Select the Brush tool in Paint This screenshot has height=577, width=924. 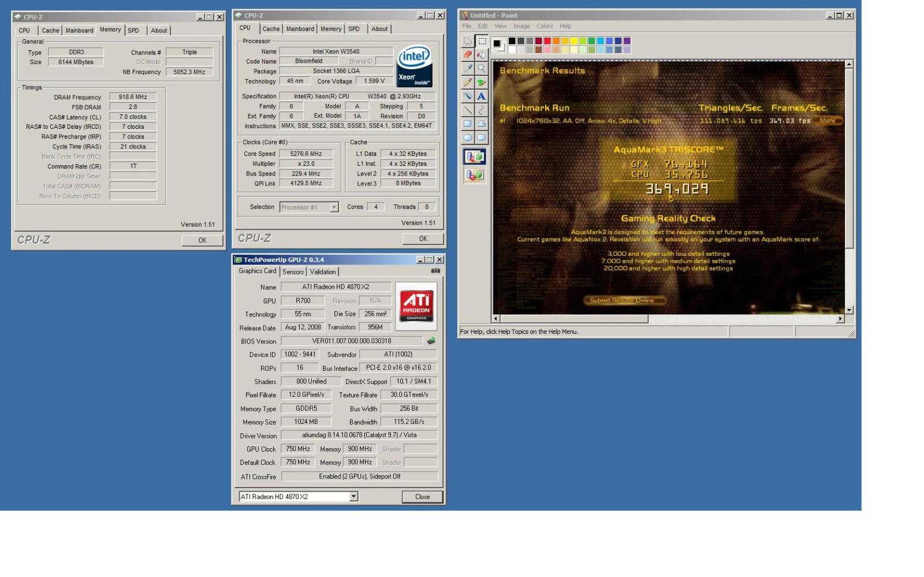point(482,83)
